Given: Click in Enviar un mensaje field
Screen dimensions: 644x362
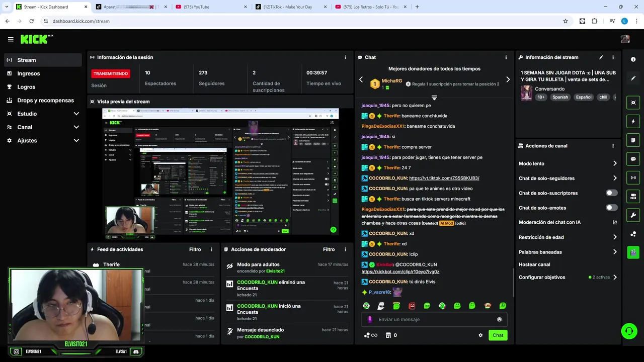Looking at the screenshot, I should coord(435,319).
